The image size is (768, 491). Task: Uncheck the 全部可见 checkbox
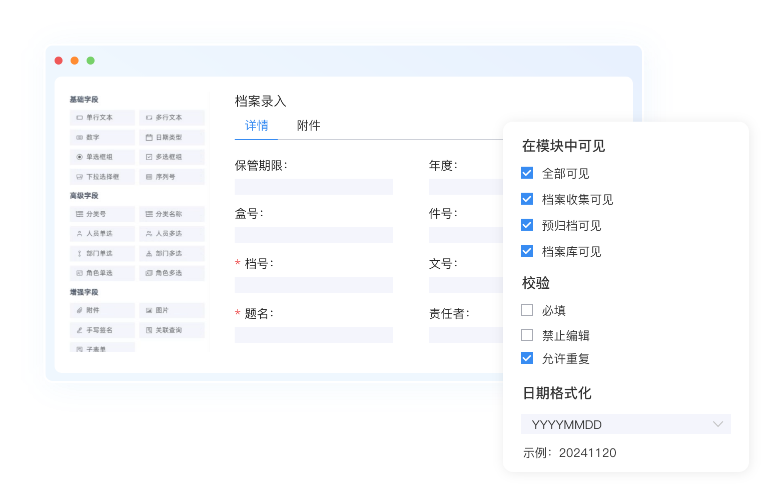click(x=527, y=173)
